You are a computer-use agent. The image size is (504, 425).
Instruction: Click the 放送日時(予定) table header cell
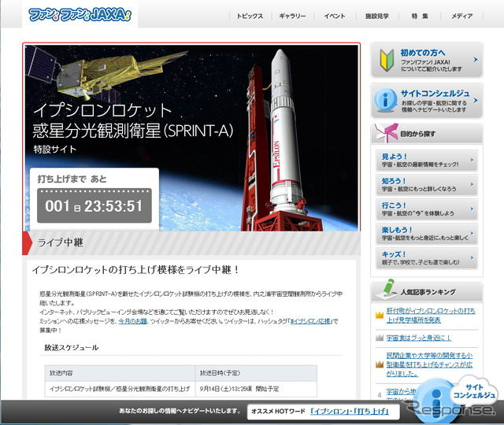pyautogui.click(x=256, y=373)
